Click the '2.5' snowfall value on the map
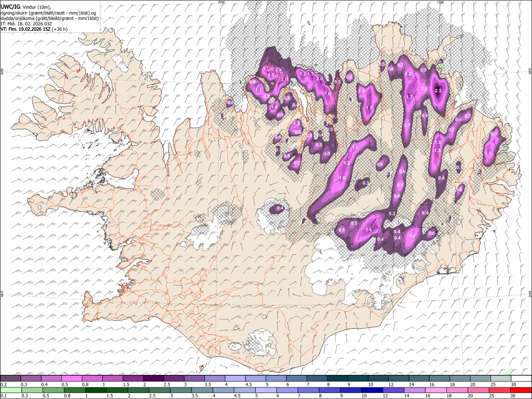Image resolution: width=532 pixels, height=399 pixels. (438, 91)
